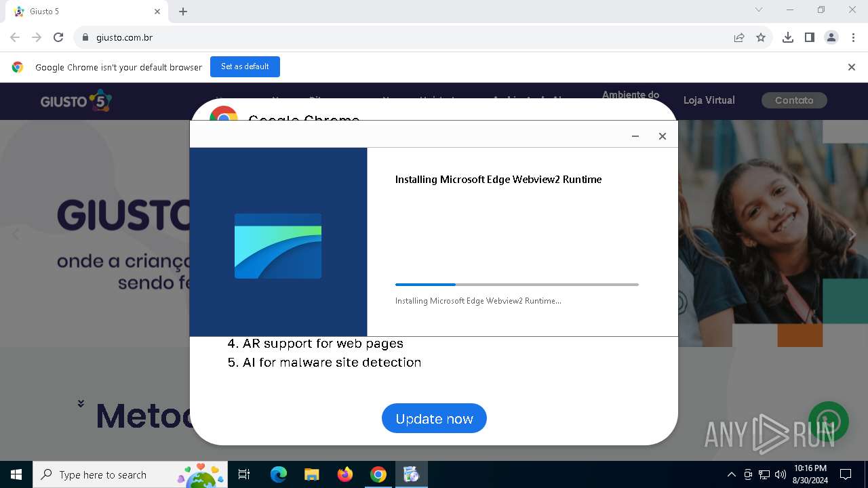Click the double chevron down icon
The image size is (868, 488).
tap(81, 403)
